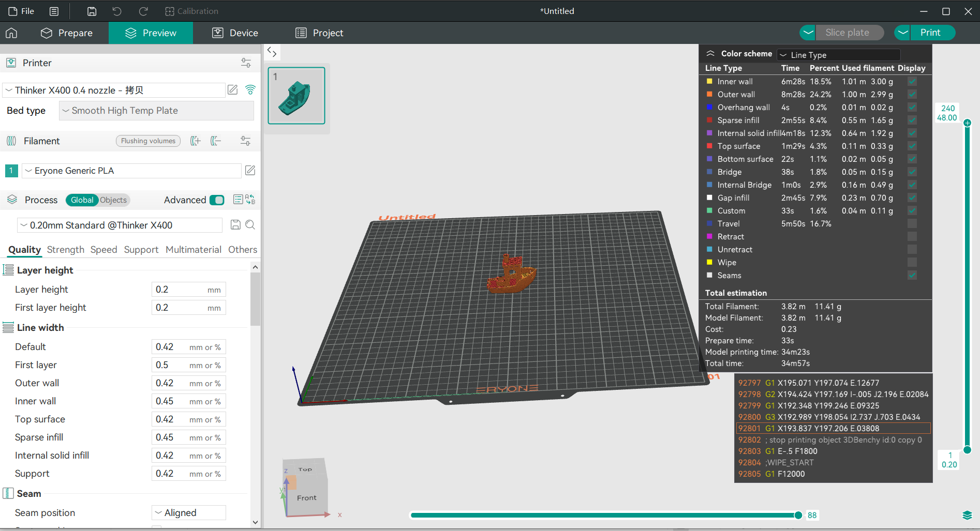This screenshot has width=980, height=531.
Task: Open the 0.20mm Standard process dropdown
Action: pos(120,225)
